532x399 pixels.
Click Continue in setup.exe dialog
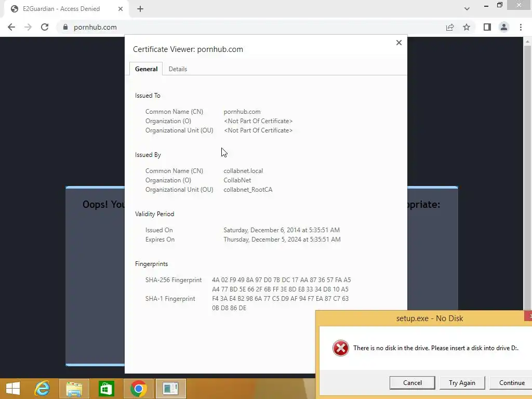511,383
